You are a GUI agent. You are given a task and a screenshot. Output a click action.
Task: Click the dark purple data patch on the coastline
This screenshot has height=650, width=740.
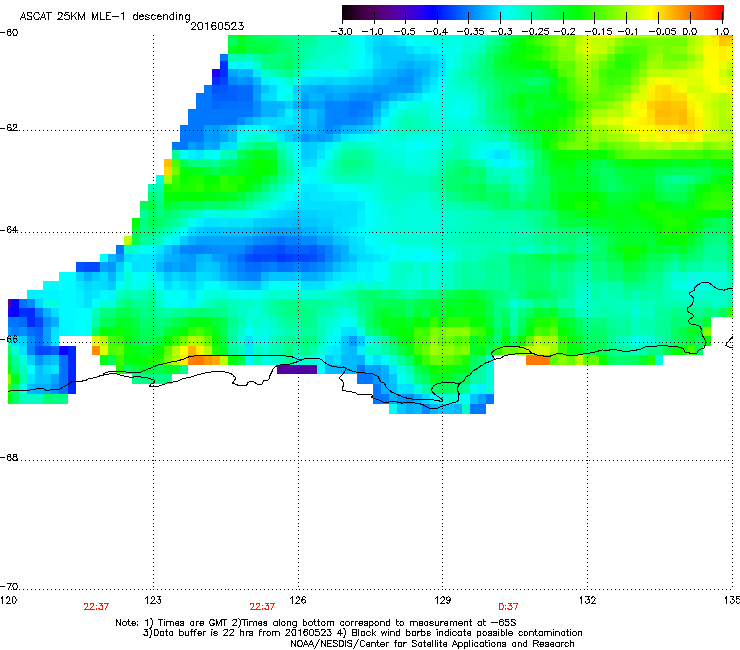point(297,369)
